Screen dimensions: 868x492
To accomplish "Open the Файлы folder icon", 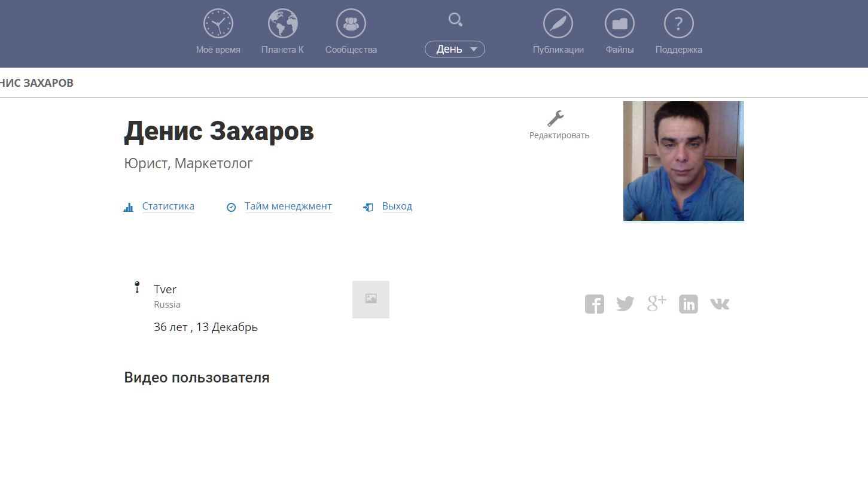I will point(620,24).
